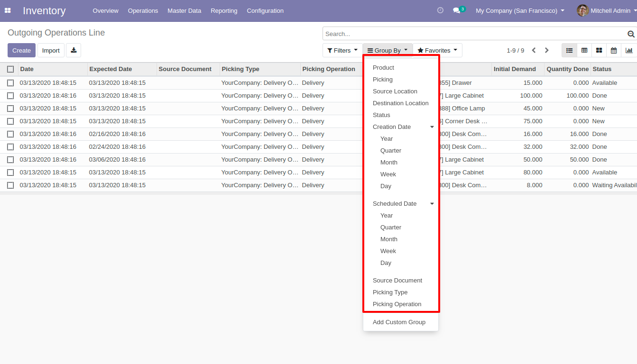Check the row with 15.000 initial demand
The image size is (637, 364).
coord(10,83)
